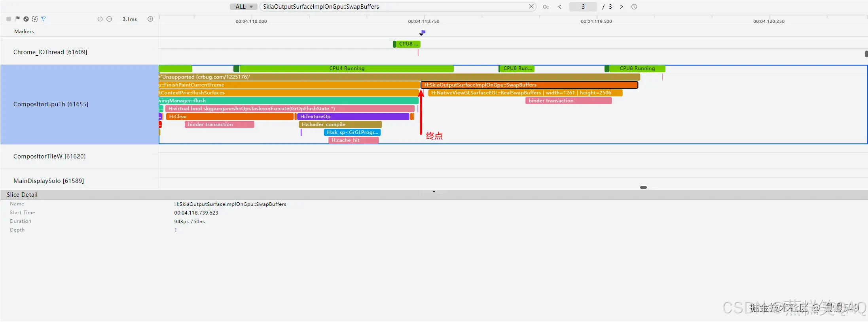Zoom in with the plus circle icon
Image resolution: width=868 pixels, height=322 pixels.
pyautogui.click(x=150, y=19)
